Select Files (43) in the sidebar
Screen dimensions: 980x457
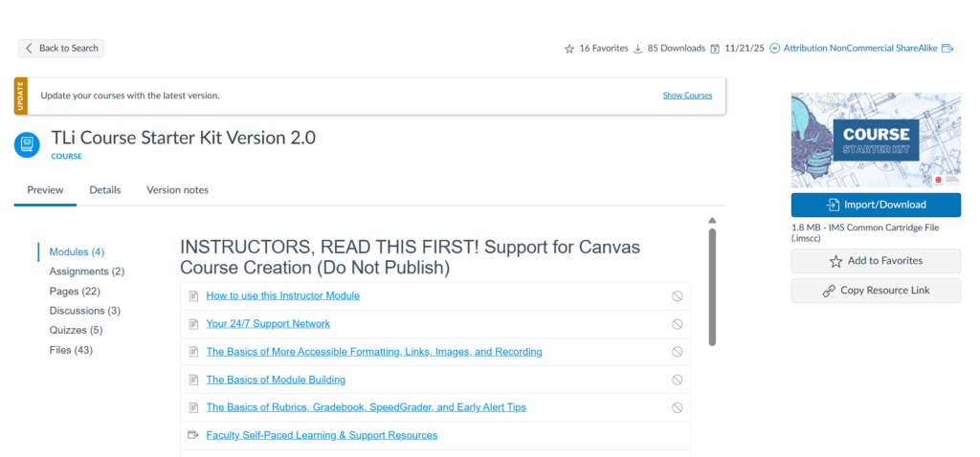click(71, 350)
